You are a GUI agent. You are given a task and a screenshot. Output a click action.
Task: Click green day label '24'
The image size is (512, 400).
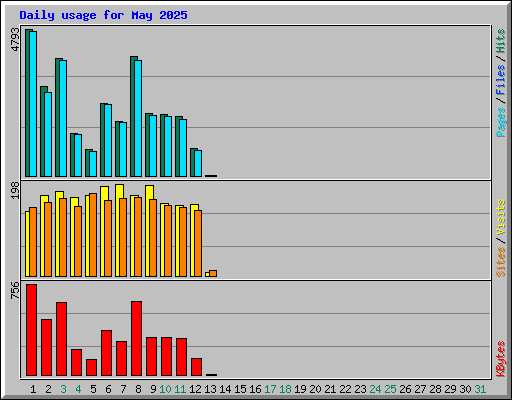tap(375, 389)
